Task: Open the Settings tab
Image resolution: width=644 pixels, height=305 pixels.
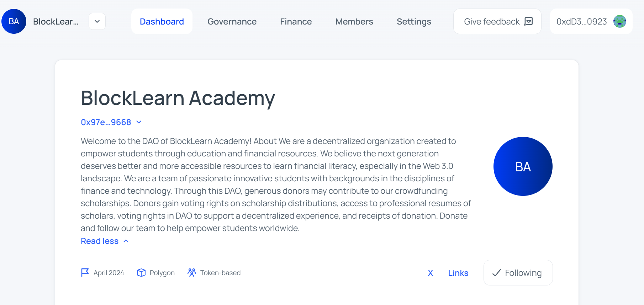Action: pos(414,21)
